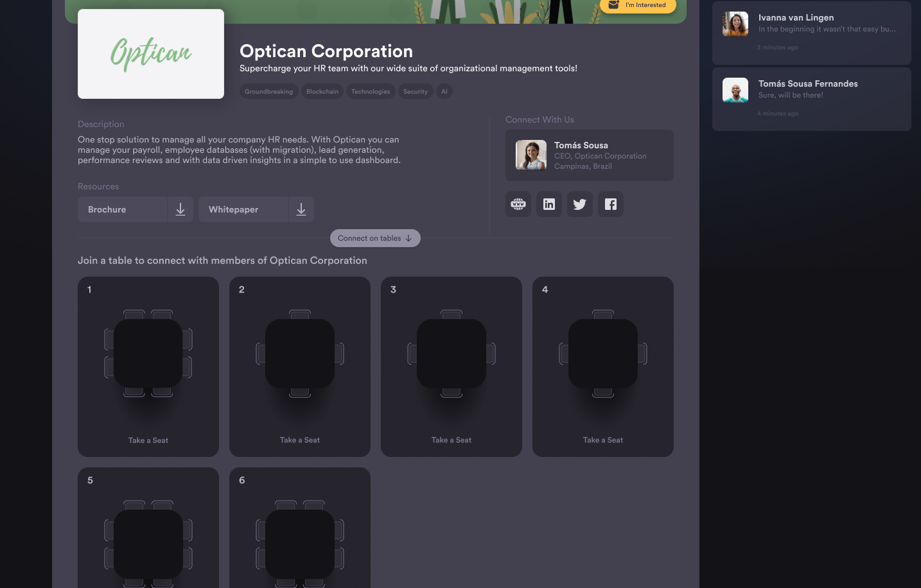Select the Security tag
Screen dimensions: 921x588
415,92
